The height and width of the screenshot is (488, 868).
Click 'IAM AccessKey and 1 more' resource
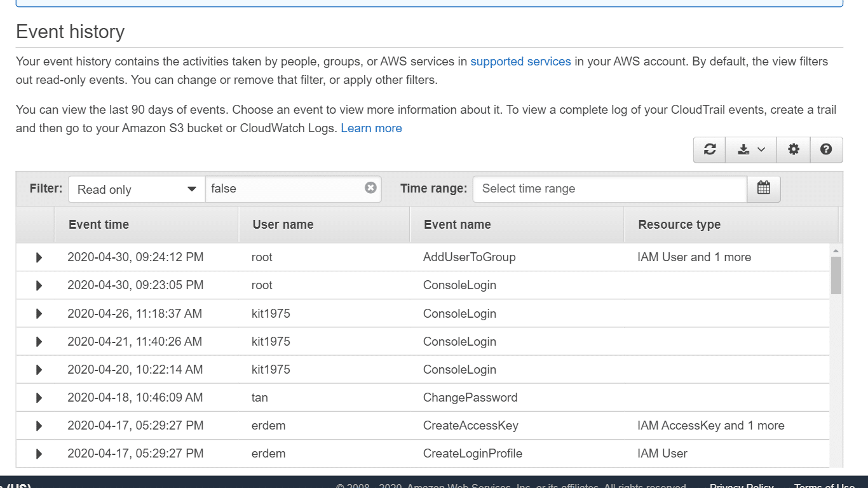click(711, 426)
